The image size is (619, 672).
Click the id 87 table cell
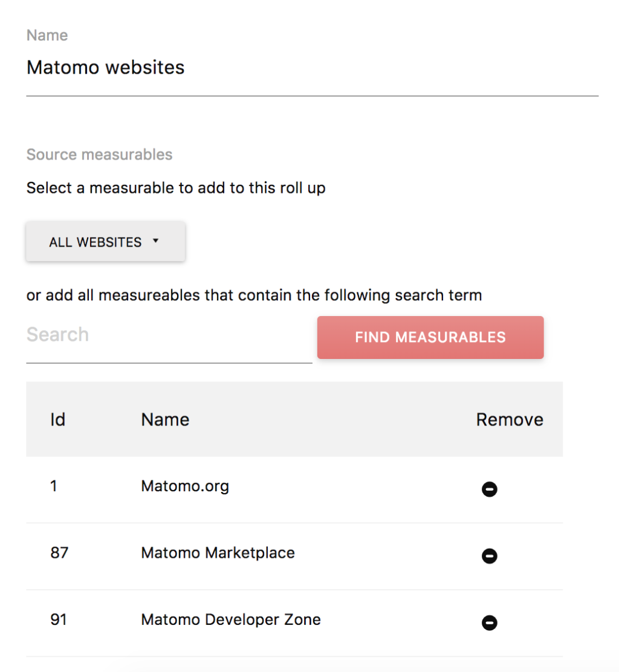click(59, 553)
